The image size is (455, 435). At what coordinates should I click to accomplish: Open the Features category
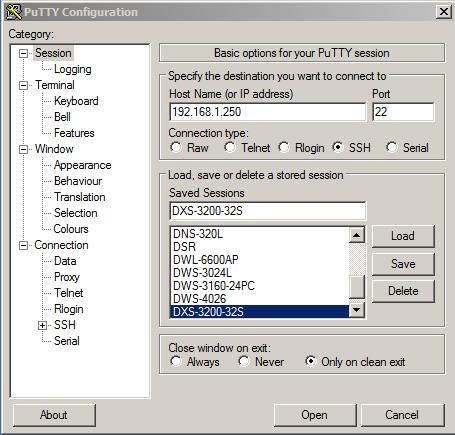pos(74,133)
